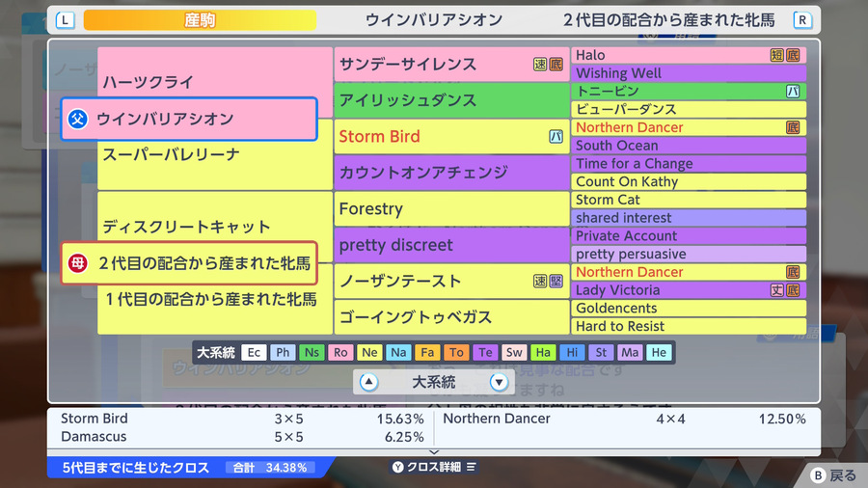Viewport: 868px width, 488px height.
Task: Select ゴーイングトゥベガス in the pedigree
Action: point(451,317)
